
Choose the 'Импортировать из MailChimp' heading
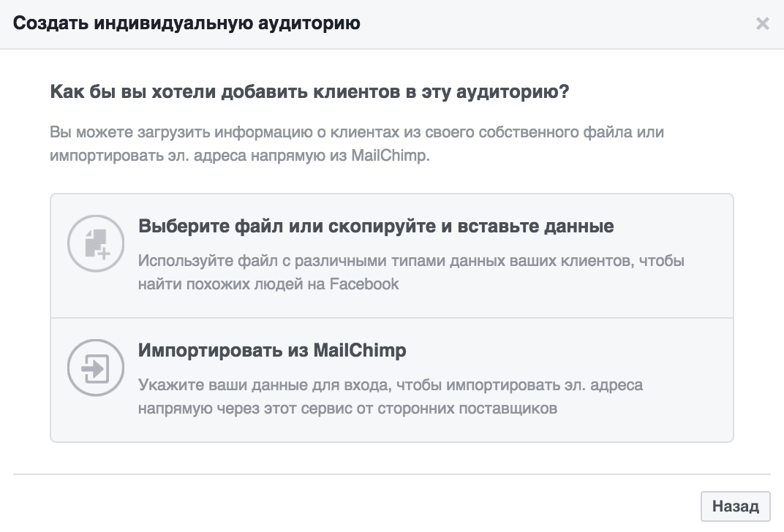[x=272, y=350]
